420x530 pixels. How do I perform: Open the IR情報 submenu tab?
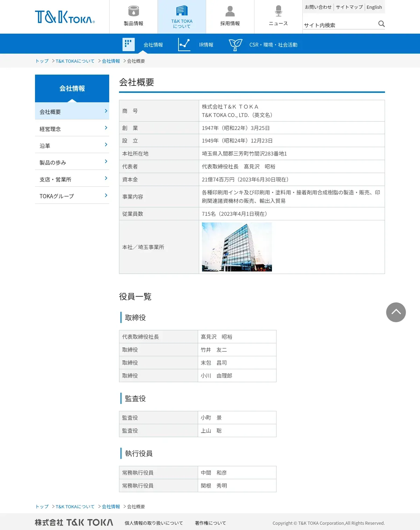click(206, 45)
